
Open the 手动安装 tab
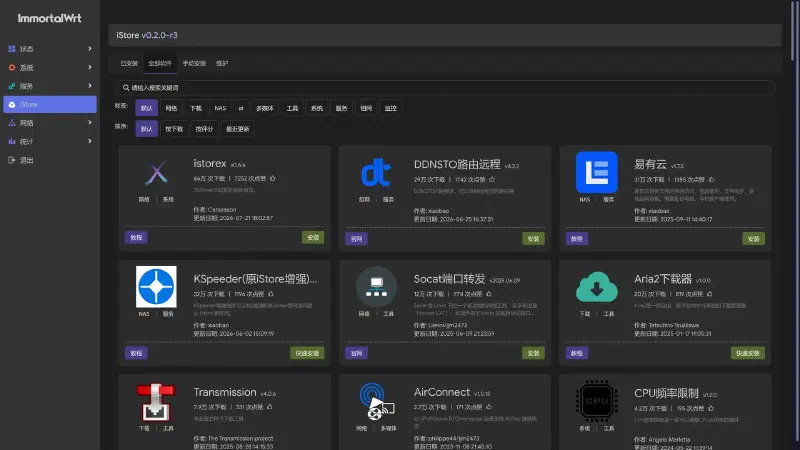click(194, 64)
